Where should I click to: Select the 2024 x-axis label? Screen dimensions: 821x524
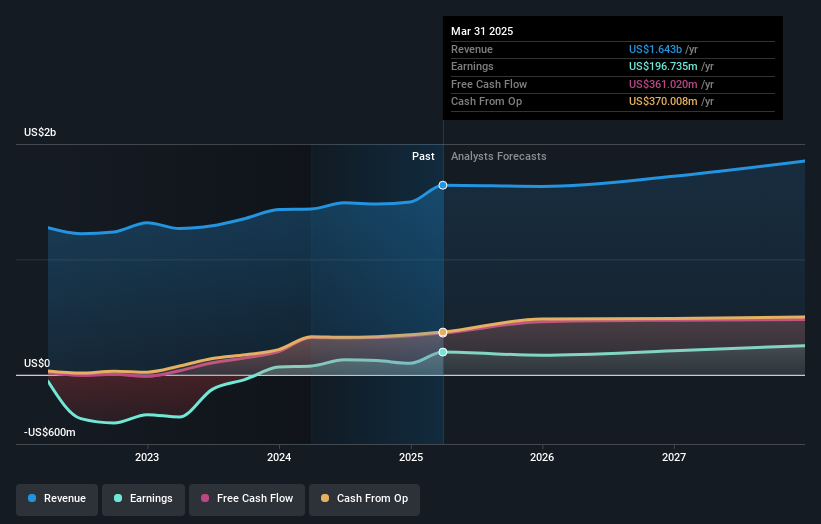pos(279,458)
